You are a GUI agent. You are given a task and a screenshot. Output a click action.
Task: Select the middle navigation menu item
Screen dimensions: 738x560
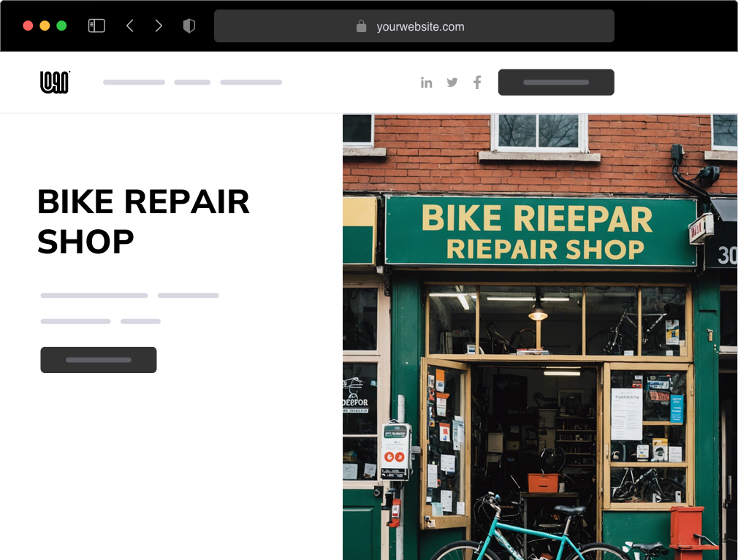191,82
